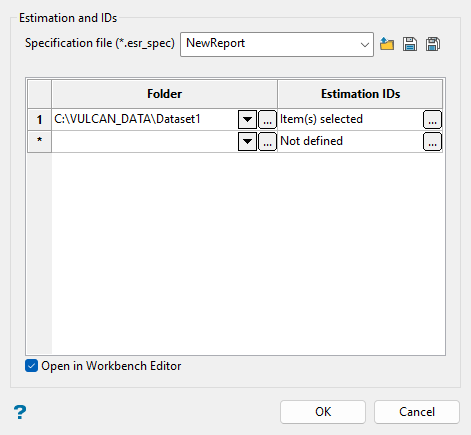Dismiss the dialog with Cancel
This screenshot has width=471, height=435.
point(417,412)
